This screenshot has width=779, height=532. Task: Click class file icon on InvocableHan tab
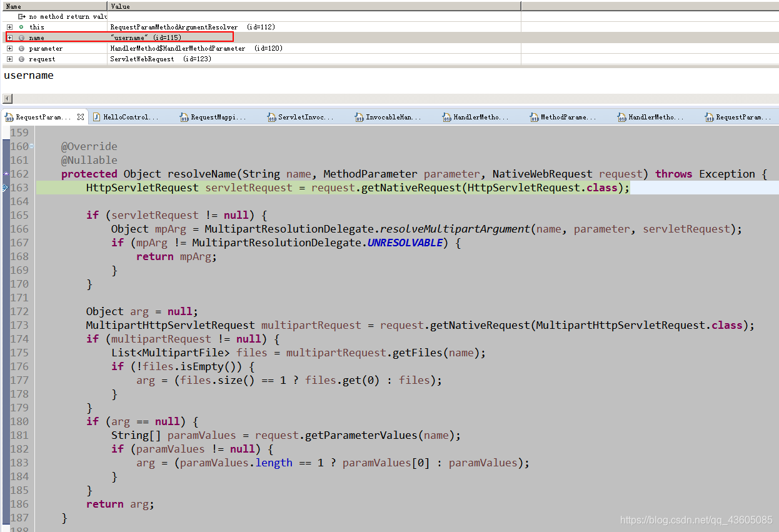pos(359,117)
